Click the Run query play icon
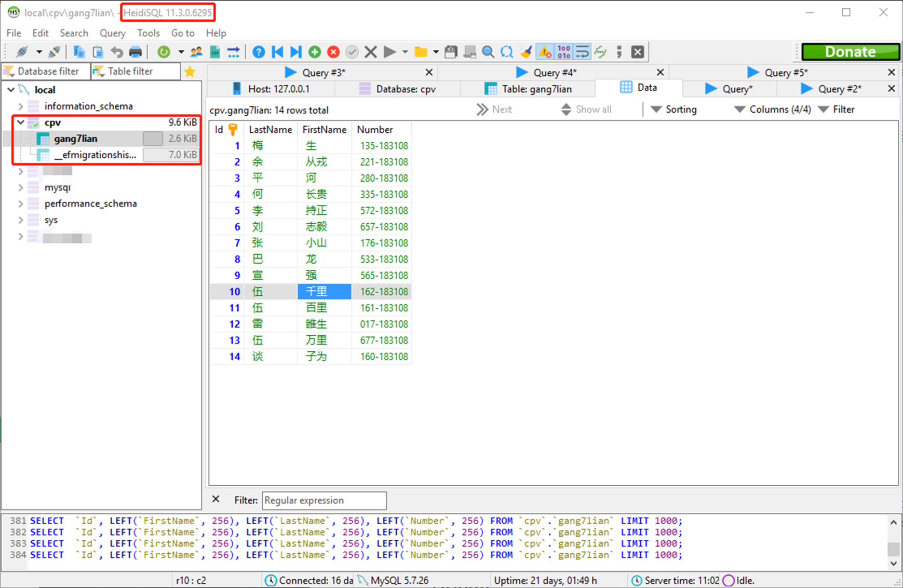This screenshot has height=588, width=903. tap(389, 52)
